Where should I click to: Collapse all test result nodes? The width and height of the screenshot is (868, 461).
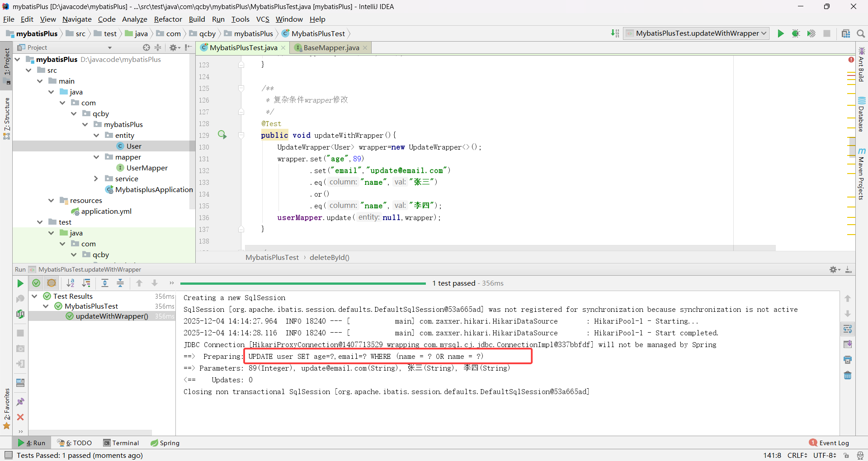(x=120, y=283)
